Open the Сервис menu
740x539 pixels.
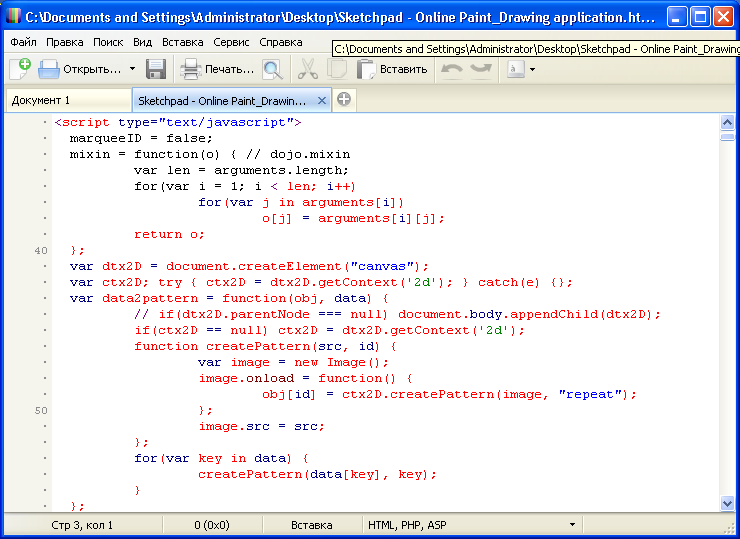pyautogui.click(x=232, y=42)
